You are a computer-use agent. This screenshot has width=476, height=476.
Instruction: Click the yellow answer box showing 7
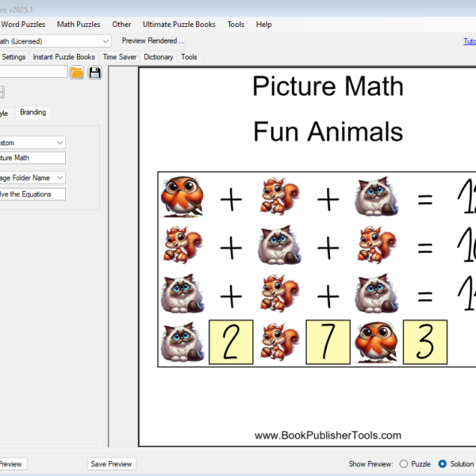coord(328,342)
